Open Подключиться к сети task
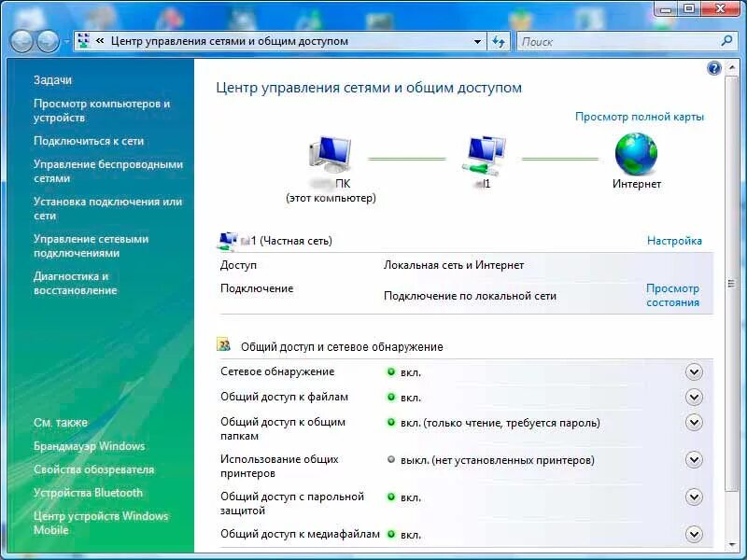This screenshot has width=747, height=560. click(x=89, y=141)
